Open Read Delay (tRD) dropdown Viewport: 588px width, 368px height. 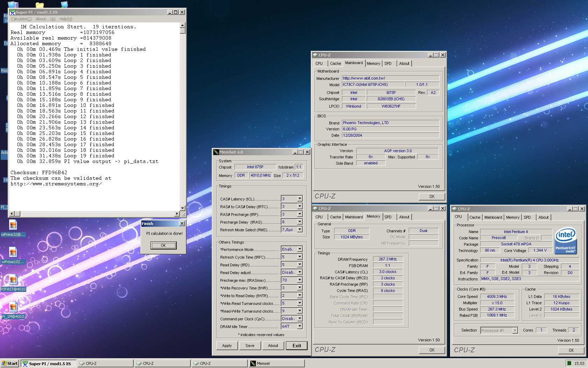click(x=300, y=265)
